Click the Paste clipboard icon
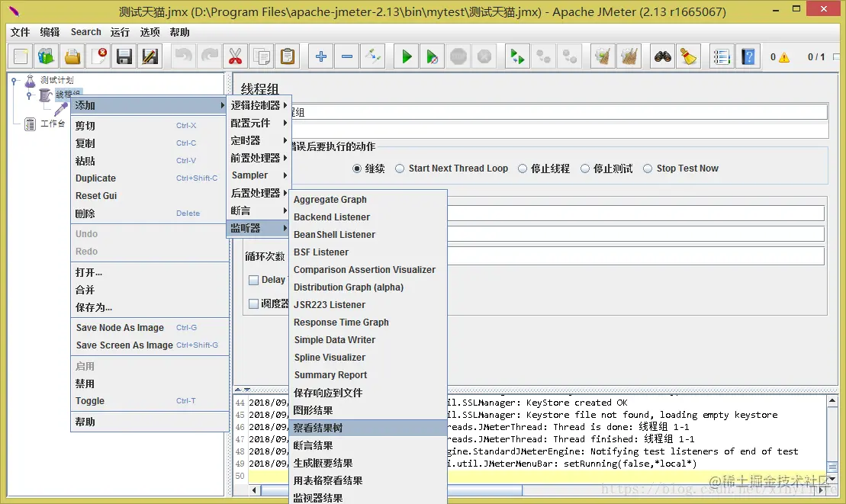The height and width of the screenshot is (504, 846). click(288, 56)
